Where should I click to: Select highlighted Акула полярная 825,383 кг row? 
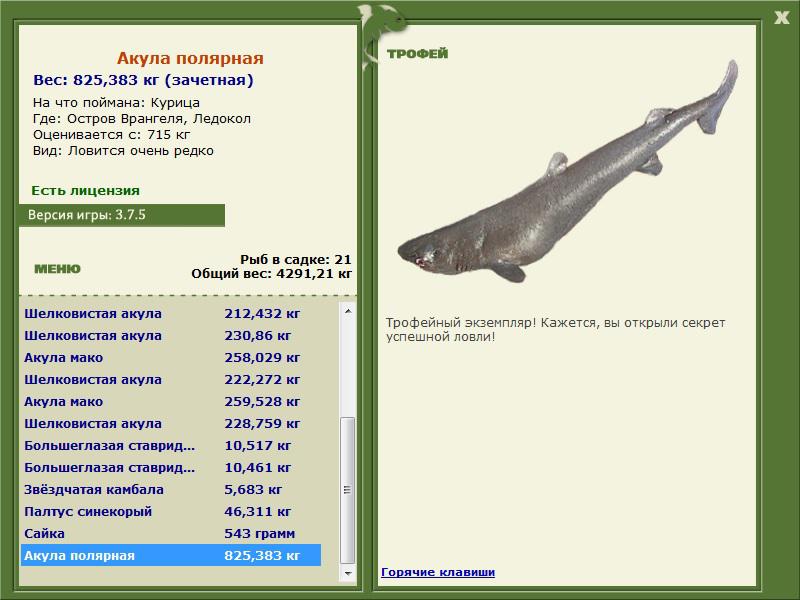[171, 555]
